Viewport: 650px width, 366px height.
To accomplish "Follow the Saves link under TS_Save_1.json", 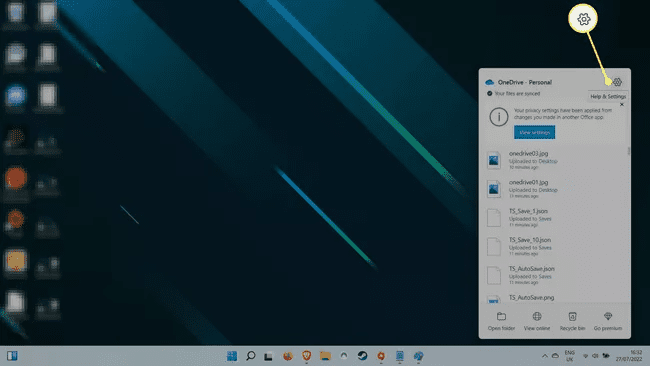I will click(x=545, y=219).
